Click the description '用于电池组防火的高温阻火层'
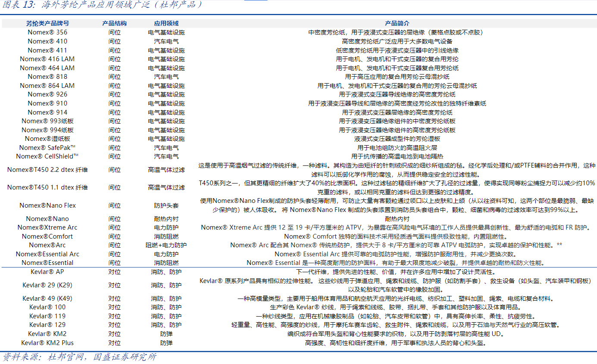Image resolution: width=597 pixels, height=364 pixels. pos(397,148)
